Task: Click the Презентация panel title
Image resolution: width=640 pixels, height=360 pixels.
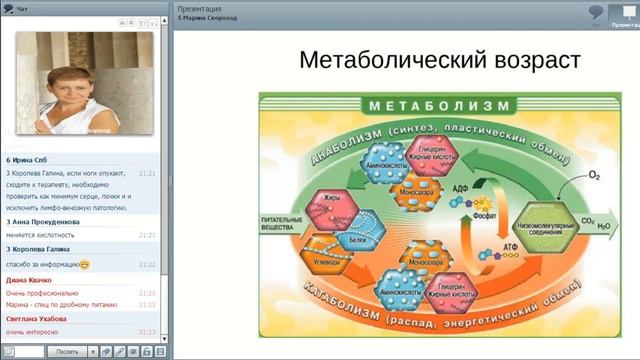Action: click(200, 9)
